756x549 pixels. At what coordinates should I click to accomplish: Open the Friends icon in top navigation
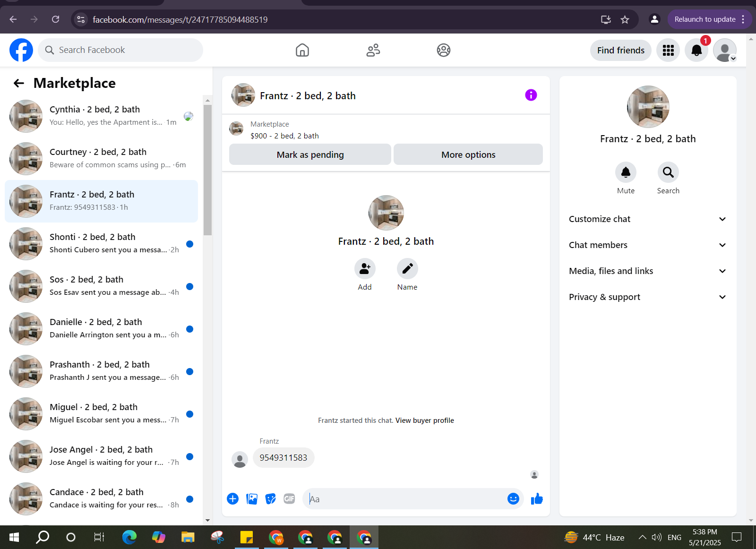coord(373,50)
